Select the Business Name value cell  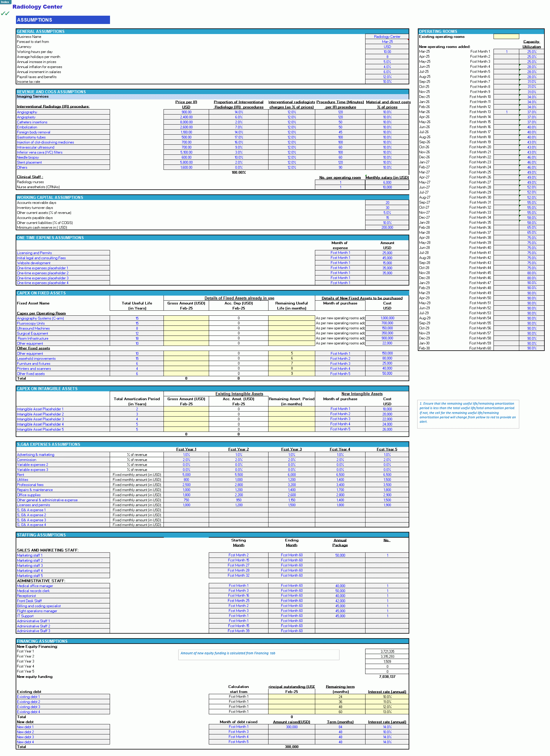pos(387,37)
